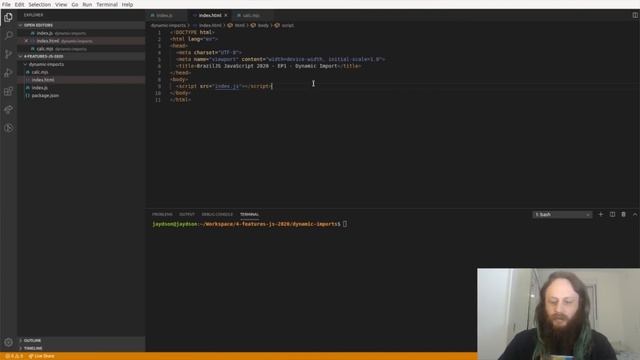Kill the terminal with the trash icon
Viewport: 640px width, 360px height.
[x=623, y=214]
